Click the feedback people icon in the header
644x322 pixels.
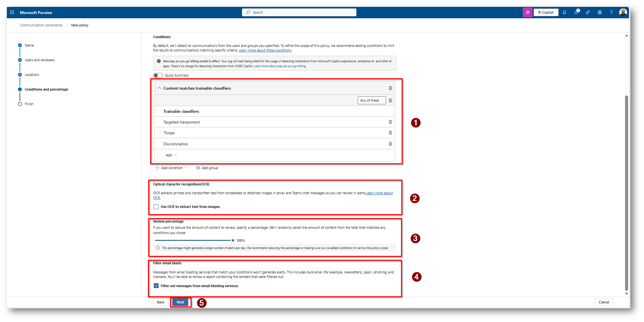pyautogui.click(x=588, y=12)
